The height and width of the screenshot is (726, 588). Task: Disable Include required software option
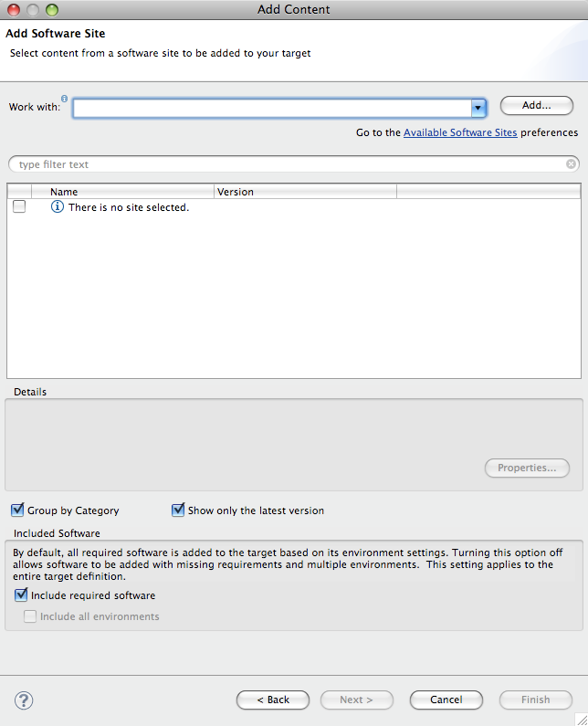click(x=21, y=595)
